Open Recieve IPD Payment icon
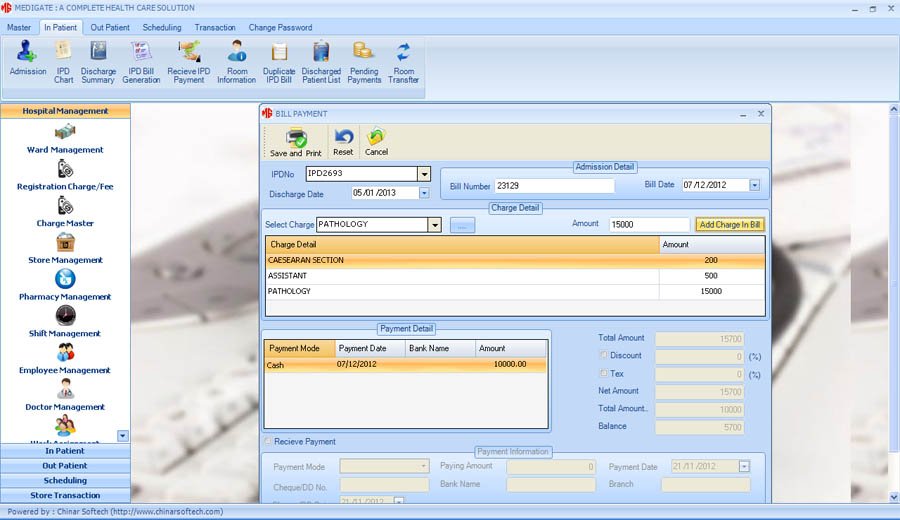 coord(189,62)
